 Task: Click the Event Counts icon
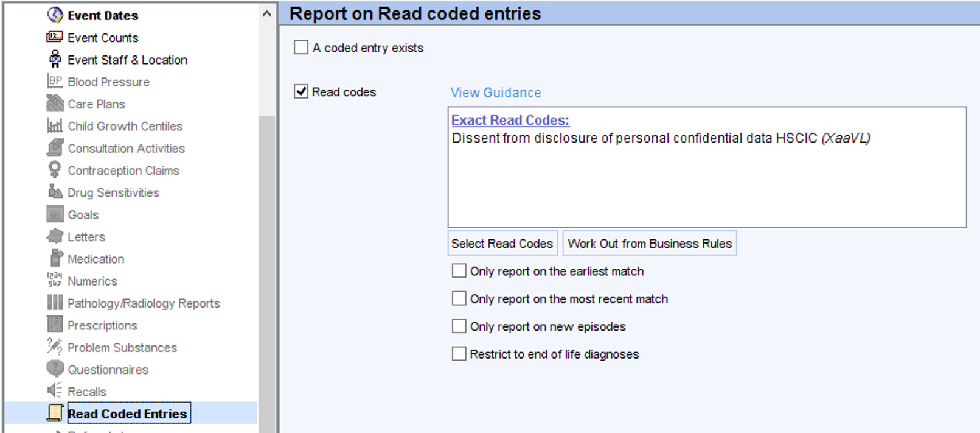55,37
